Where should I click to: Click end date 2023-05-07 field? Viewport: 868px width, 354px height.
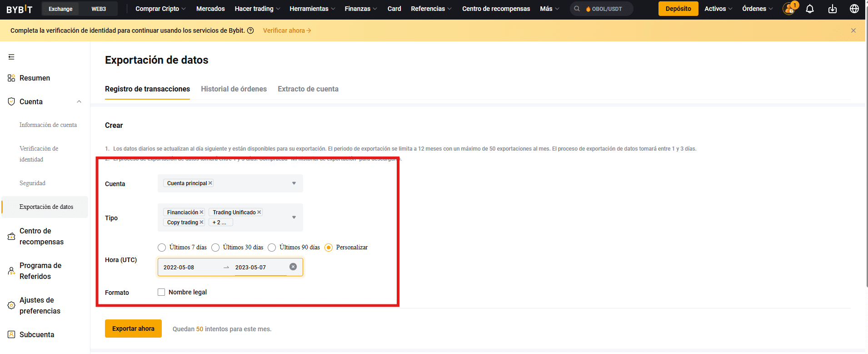tap(250, 267)
